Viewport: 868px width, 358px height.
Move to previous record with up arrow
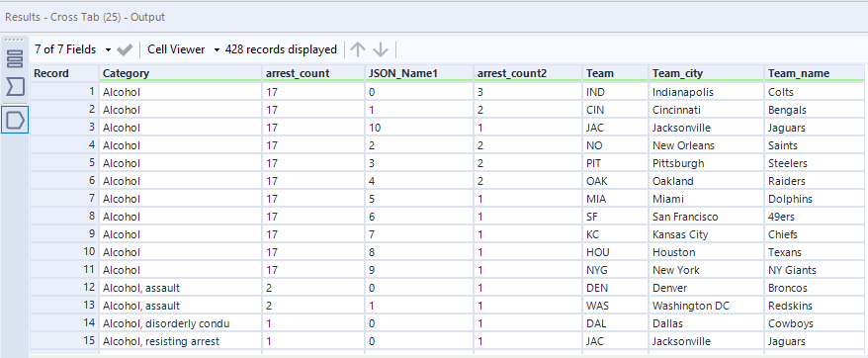coord(358,49)
